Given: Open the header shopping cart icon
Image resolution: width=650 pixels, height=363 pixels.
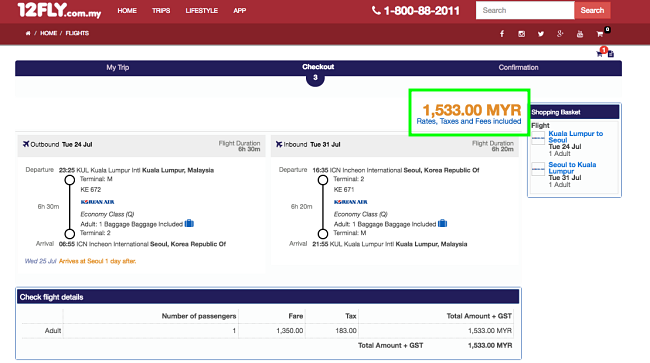Looking at the screenshot, I should pos(600,34).
